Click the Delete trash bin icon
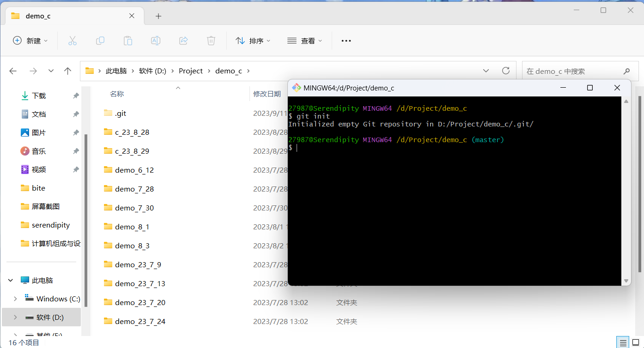644x348 pixels. (x=211, y=41)
